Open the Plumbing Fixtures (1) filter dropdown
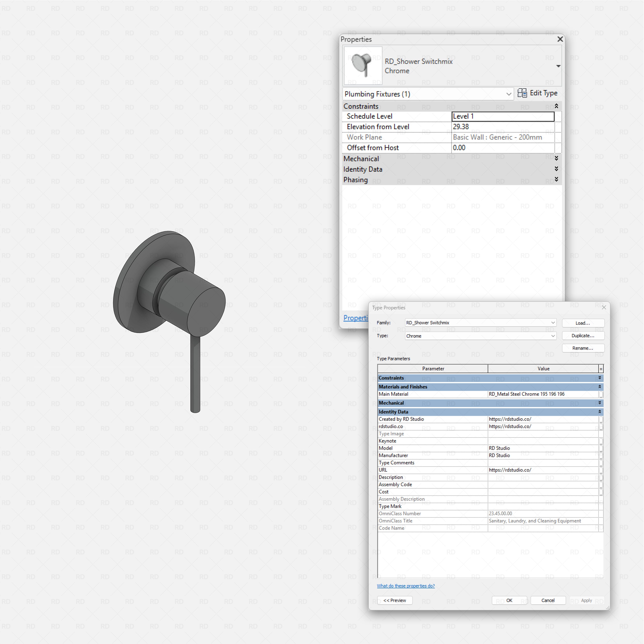The image size is (644, 644). (428, 94)
